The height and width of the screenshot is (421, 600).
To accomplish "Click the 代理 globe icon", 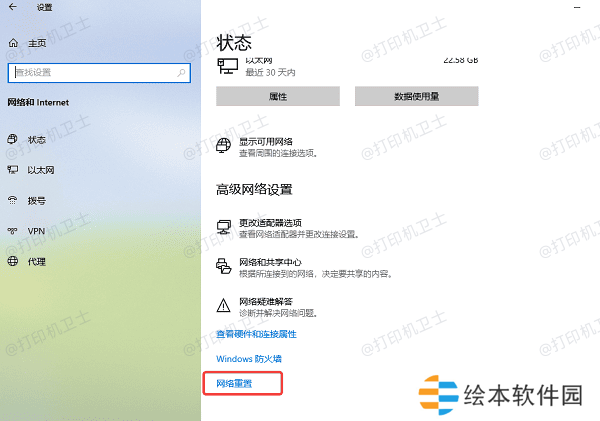I will tap(13, 261).
